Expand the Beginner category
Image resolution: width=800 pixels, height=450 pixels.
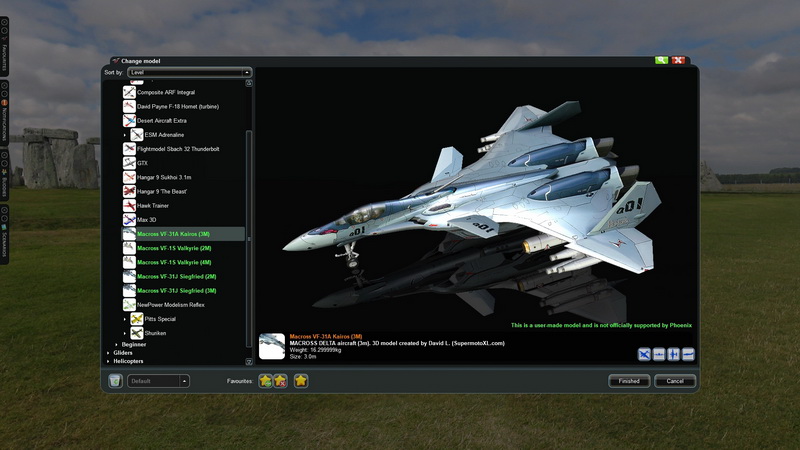[x=116, y=345]
